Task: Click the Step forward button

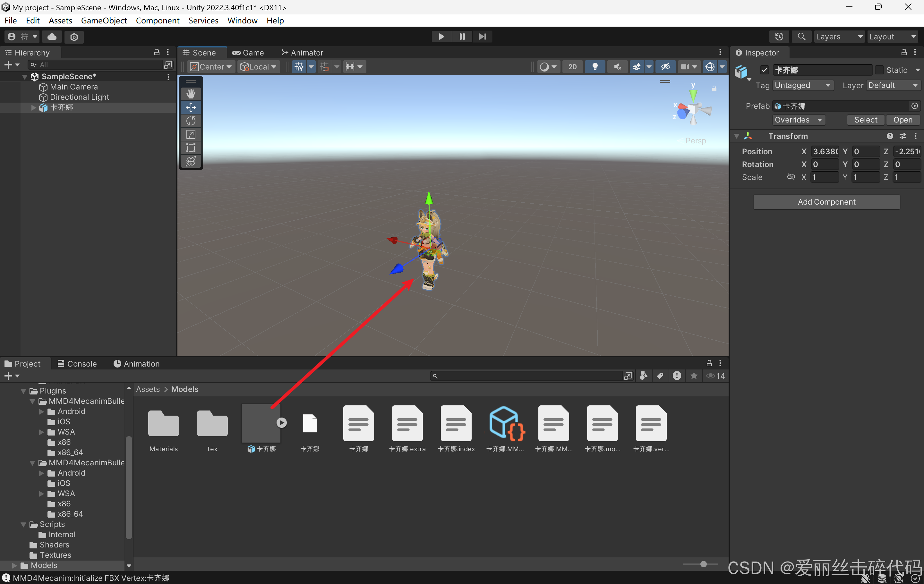Action: (x=482, y=37)
